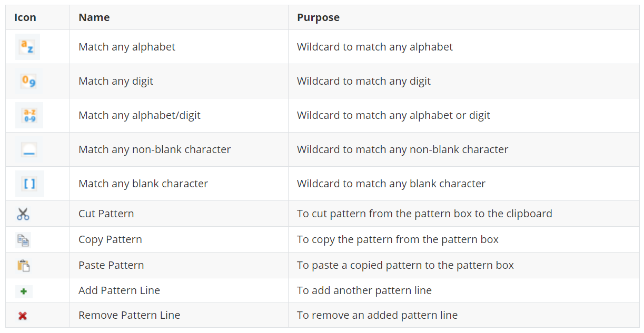The height and width of the screenshot is (333, 644).
Task: Click the Paste Pattern clipboard icon
Action: 23,265
